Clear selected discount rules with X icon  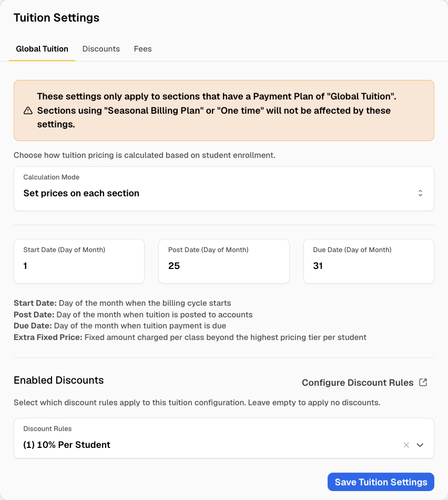[406, 445]
